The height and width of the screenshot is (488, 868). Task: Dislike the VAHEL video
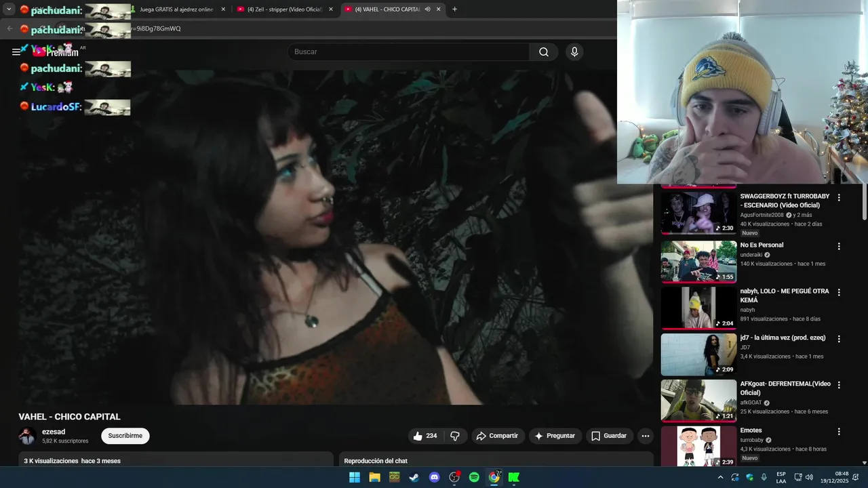coord(455,436)
